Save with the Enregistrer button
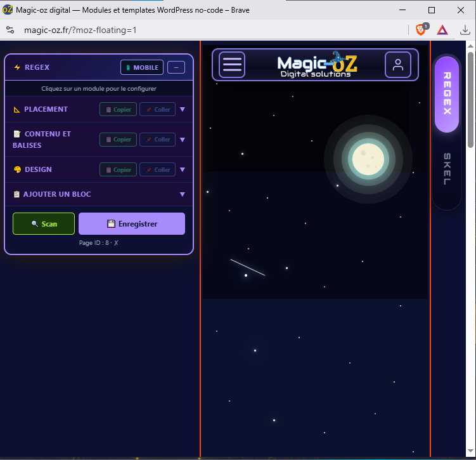 (132, 223)
